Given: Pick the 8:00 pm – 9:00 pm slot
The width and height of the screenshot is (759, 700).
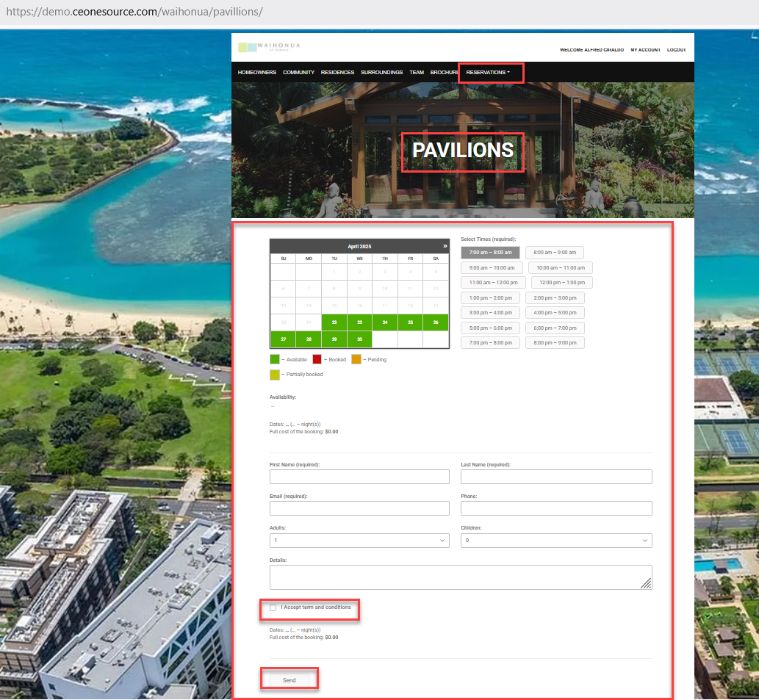Looking at the screenshot, I should pyautogui.click(x=555, y=343).
